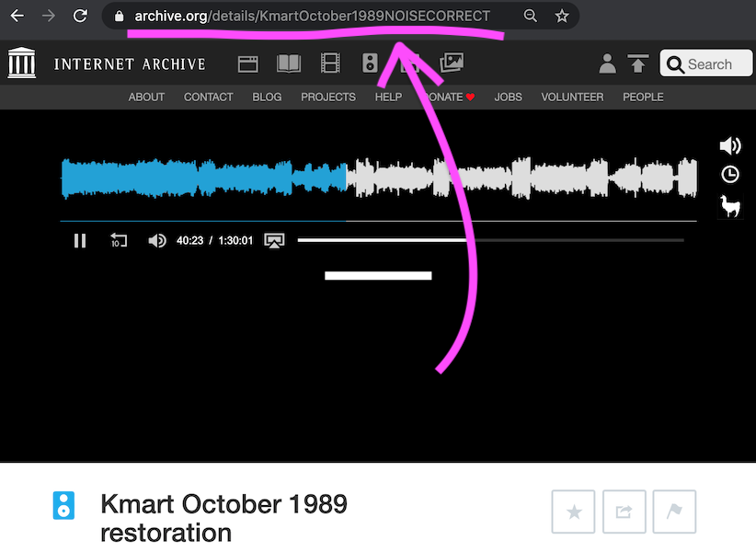This screenshot has width=756, height=552.
Task: Click the blue audio item icon
Action: (63, 505)
